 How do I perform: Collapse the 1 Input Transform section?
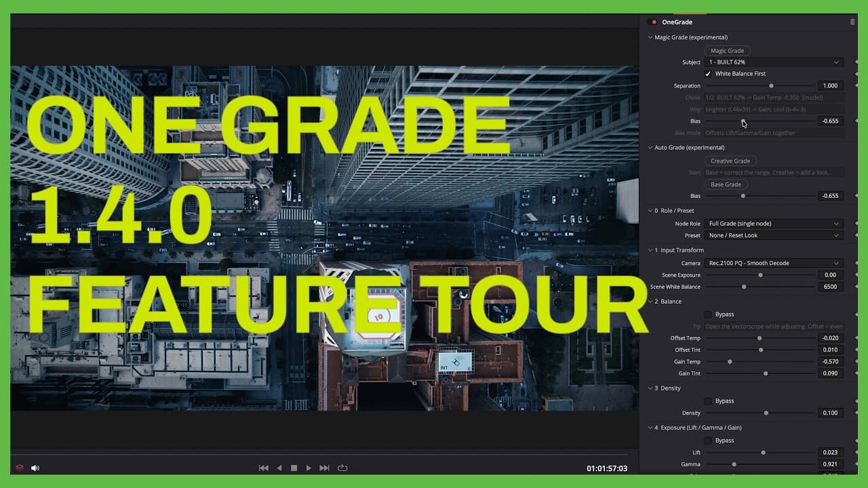(650, 250)
